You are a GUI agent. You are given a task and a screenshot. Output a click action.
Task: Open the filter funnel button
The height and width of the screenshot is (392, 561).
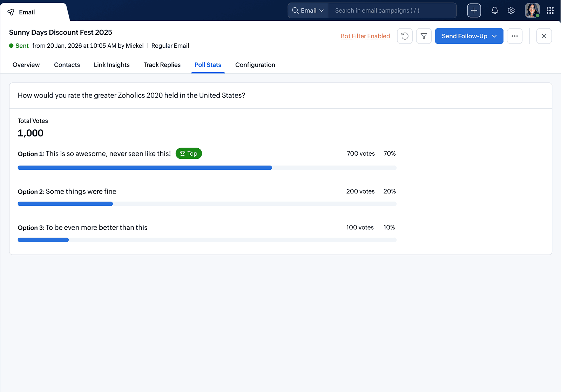point(424,36)
